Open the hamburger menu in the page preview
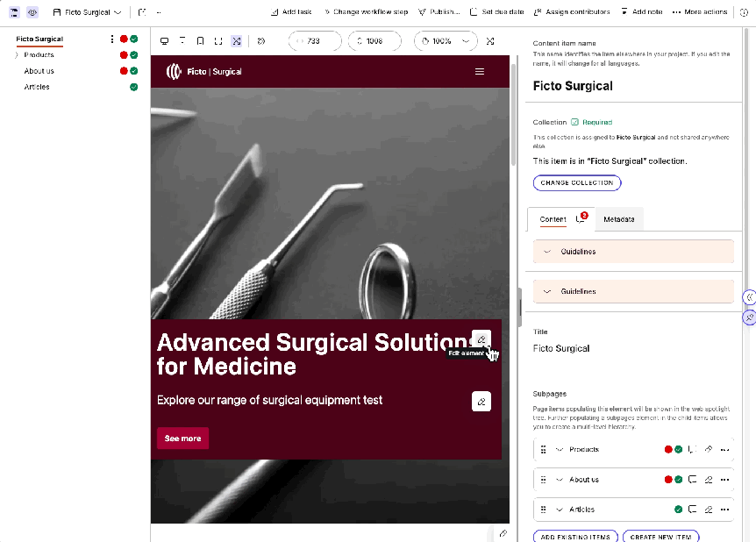The image size is (756, 542). pyautogui.click(x=479, y=72)
